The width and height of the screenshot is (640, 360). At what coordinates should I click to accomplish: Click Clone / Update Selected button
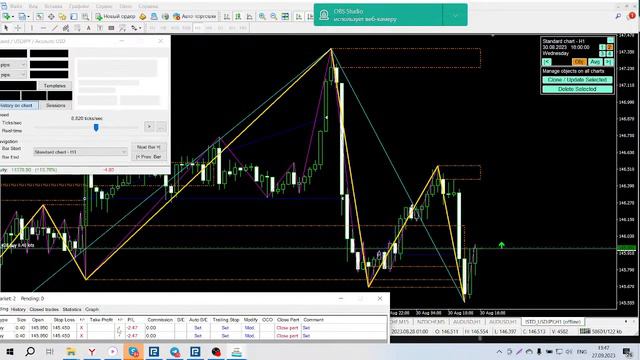point(577,80)
